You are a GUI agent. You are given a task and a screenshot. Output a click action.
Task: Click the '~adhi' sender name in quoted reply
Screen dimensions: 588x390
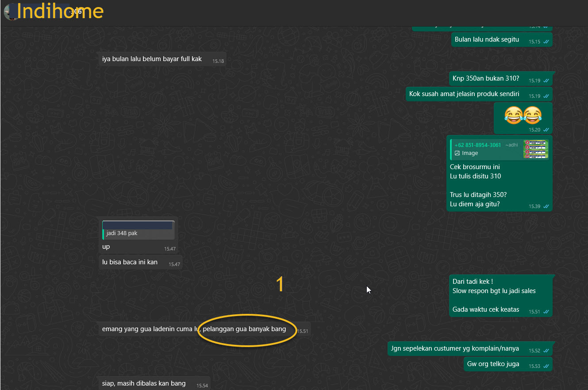click(511, 145)
